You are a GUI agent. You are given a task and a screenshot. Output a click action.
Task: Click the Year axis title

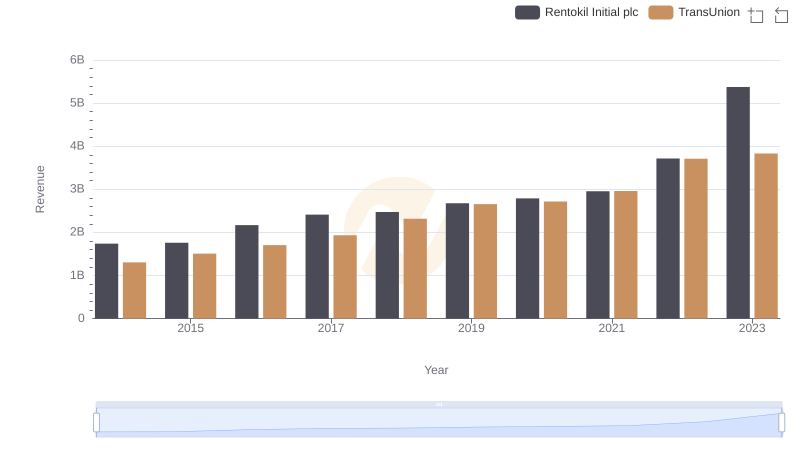(436, 370)
